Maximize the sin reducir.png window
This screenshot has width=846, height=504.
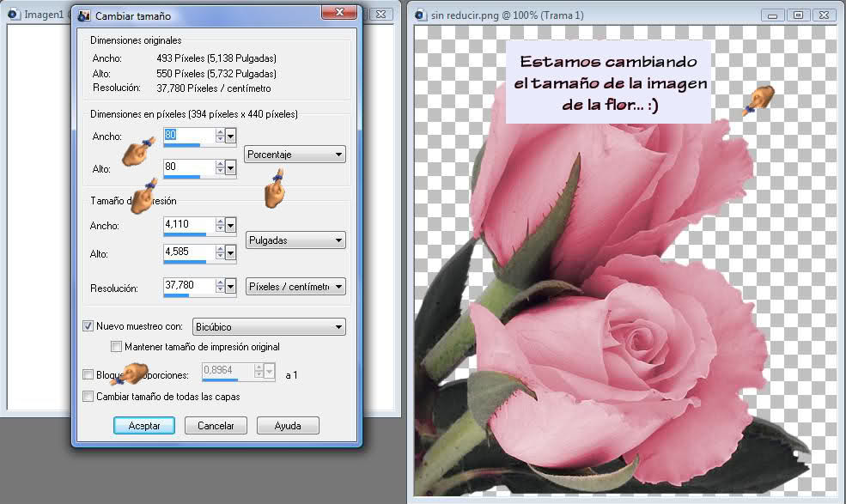click(798, 15)
